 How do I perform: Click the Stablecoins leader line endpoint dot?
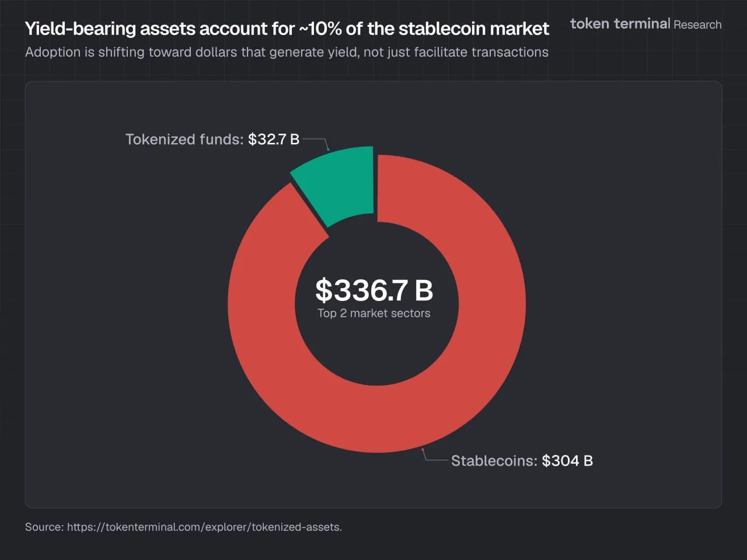423,450
